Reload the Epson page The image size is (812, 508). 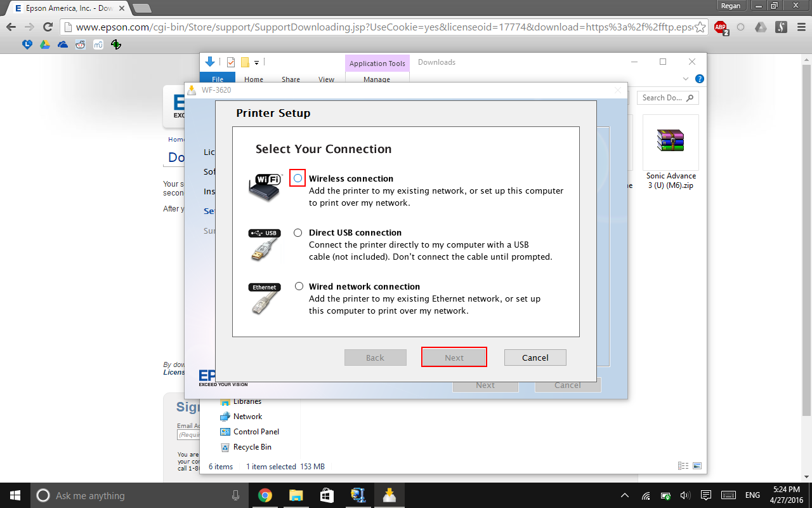pos(48,27)
